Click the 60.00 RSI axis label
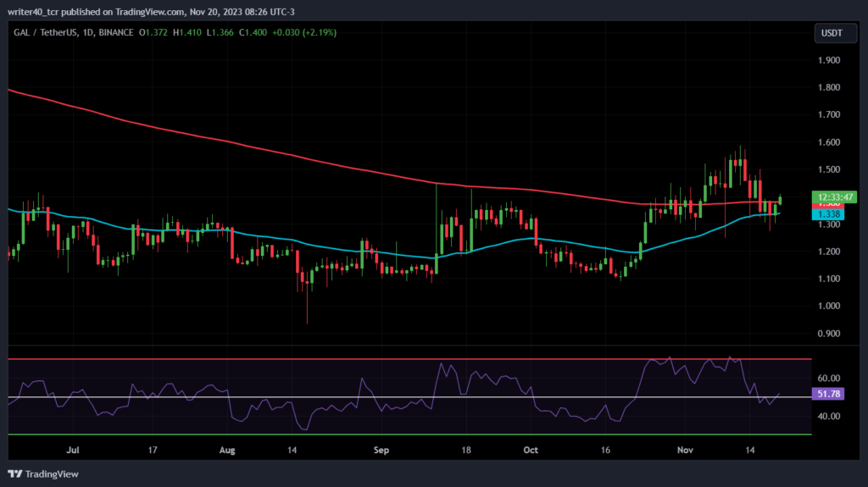Image resolution: width=868 pixels, height=487 pixels. (829, 379)
